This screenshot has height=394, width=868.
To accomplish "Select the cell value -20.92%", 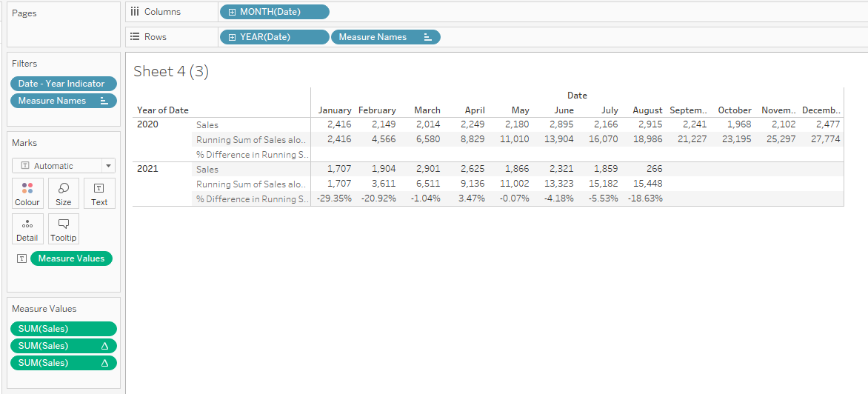I will pyautogui.click(x=378, y=198).
